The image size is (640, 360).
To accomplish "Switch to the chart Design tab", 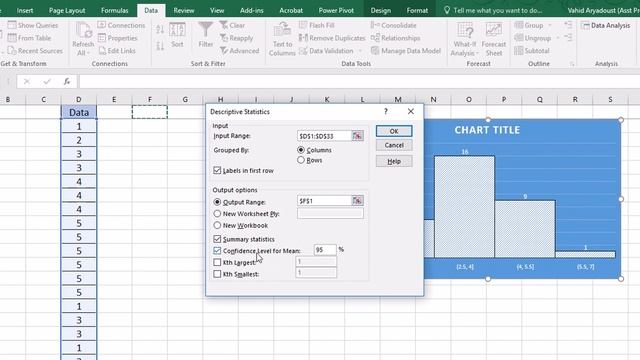I will pyautogui.click(x=381, y=10).
